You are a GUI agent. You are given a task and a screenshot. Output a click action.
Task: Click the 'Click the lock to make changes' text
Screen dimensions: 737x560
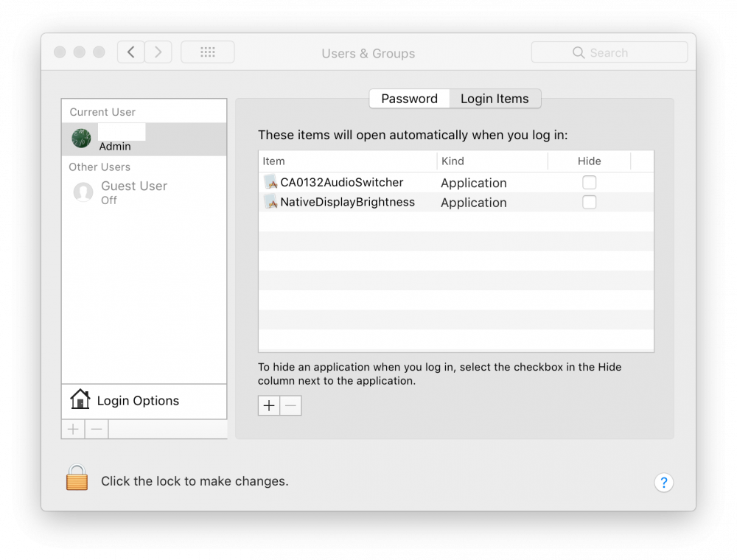195,481
